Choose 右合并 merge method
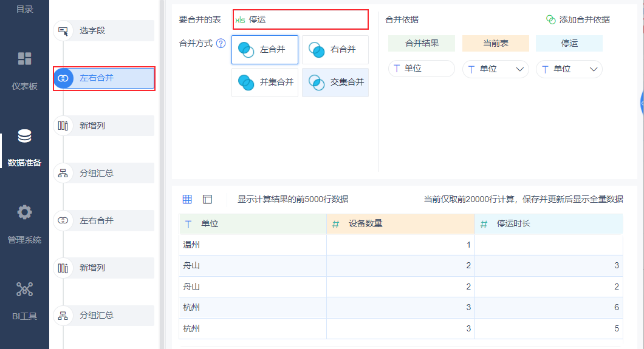Image resolution: width=644 pixels, height=349 pixels. tap(335, 50)
